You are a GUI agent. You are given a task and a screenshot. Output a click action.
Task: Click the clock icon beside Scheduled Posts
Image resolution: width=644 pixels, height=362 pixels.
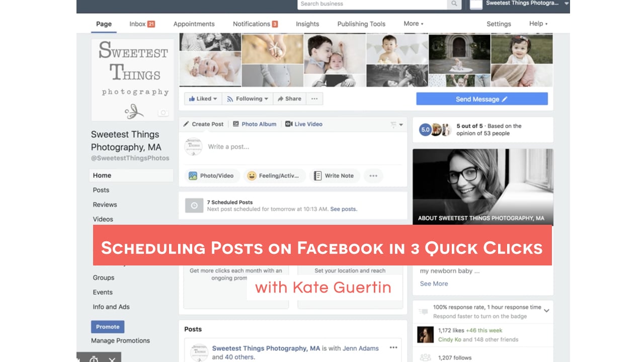pos(194,206)
